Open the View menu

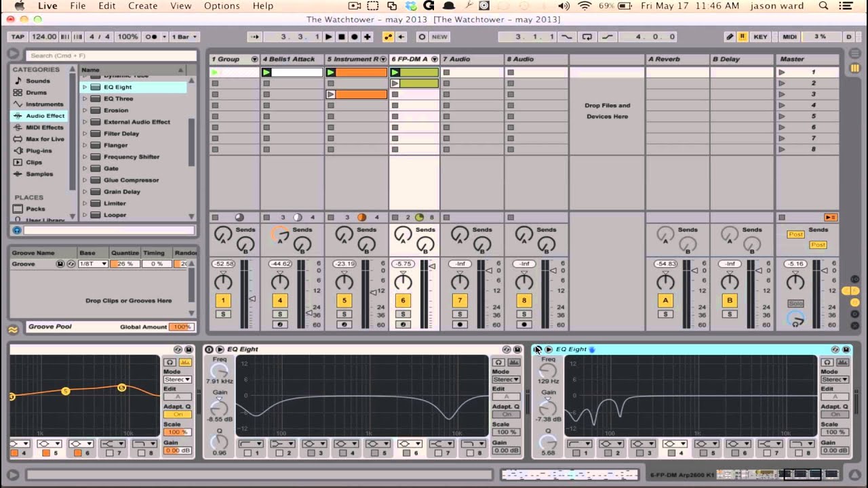tap(180, 6)
